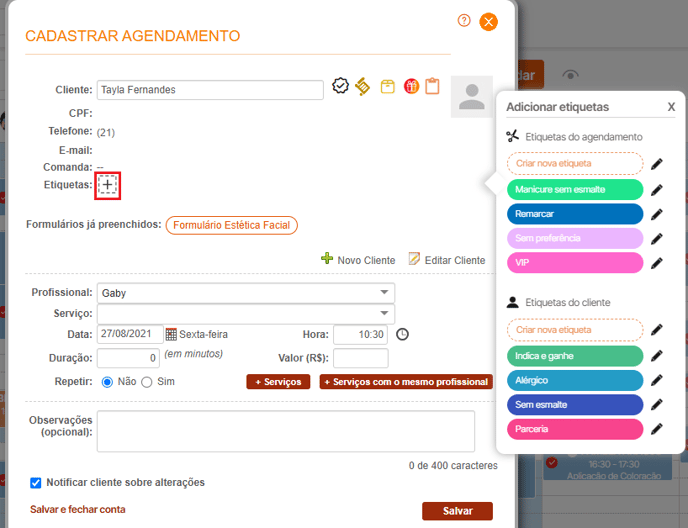The image size is (688, 528).
Task: Open the calendar picker beside the date
Action: coord(171,334)
